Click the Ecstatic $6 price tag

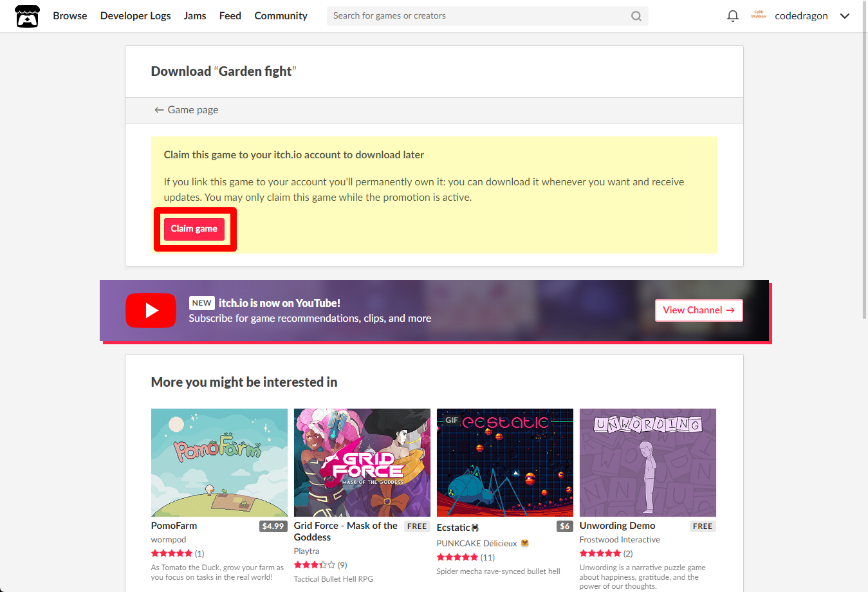point(565,526)
